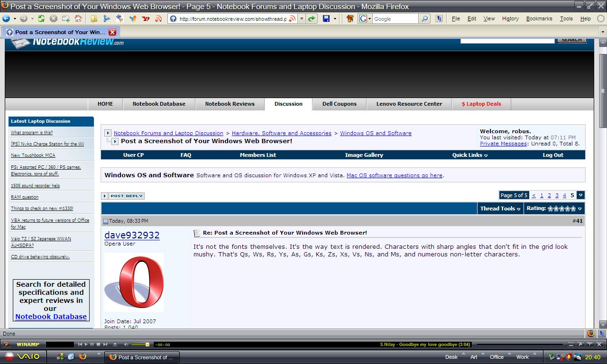Screen dimensions: 607x364
Task: Click the RSS feed icon in address bar
Action: click(292, 18)
